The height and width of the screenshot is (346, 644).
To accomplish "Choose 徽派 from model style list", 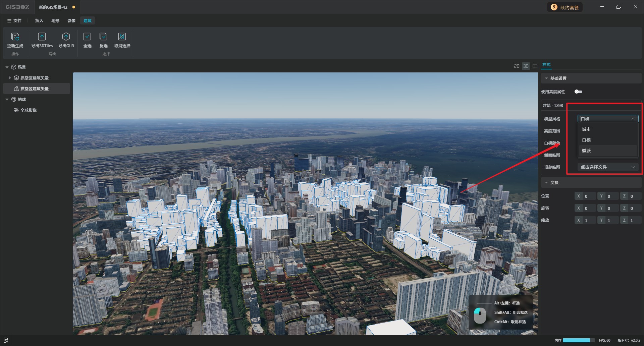I will coord(586,151).
